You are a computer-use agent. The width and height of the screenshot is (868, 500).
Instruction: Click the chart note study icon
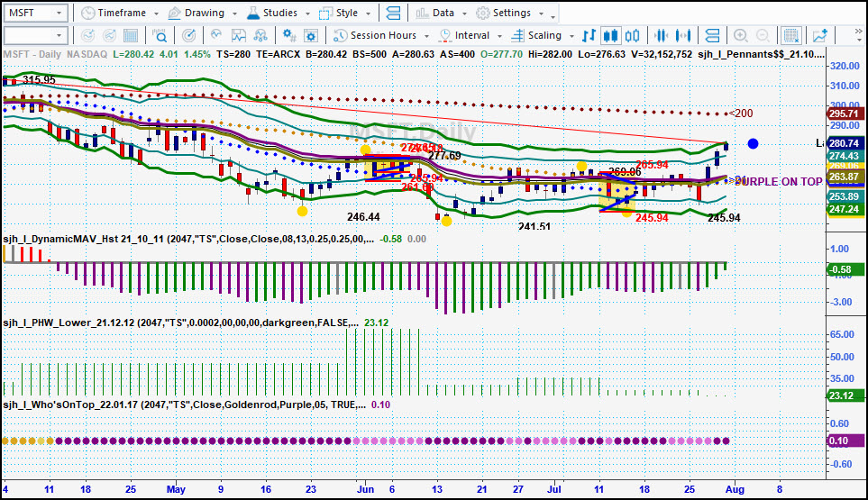coord(239,35)
